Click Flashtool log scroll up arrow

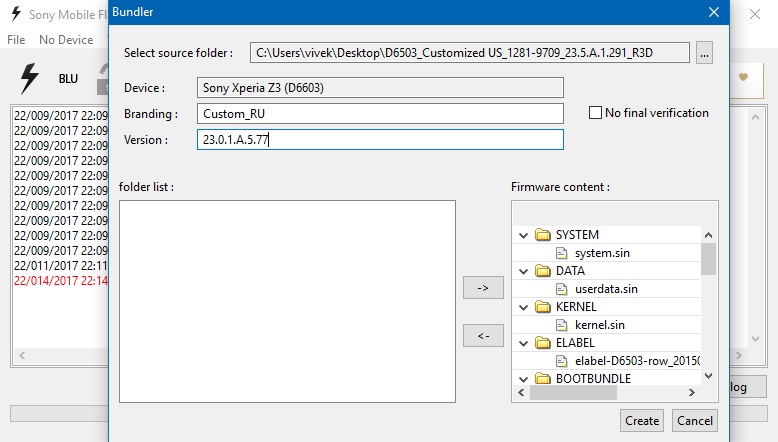tap(755, 118)
